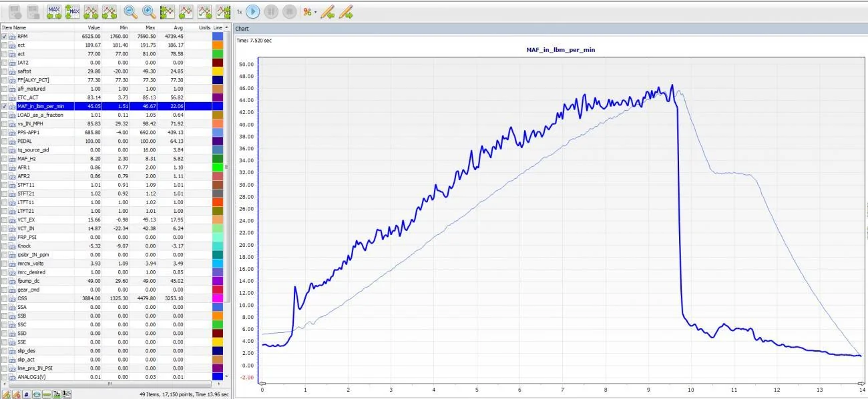Uncheck the MAF_in_lbm_per_min checkbox
Image resolution: width=868 pixels, height=399 pixels.
[x=5, y=106]
